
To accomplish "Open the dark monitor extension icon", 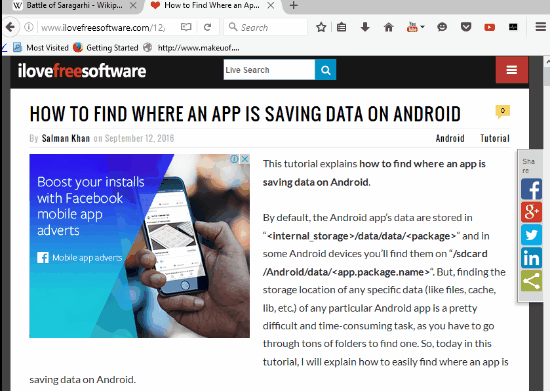I will click(513, 27).
